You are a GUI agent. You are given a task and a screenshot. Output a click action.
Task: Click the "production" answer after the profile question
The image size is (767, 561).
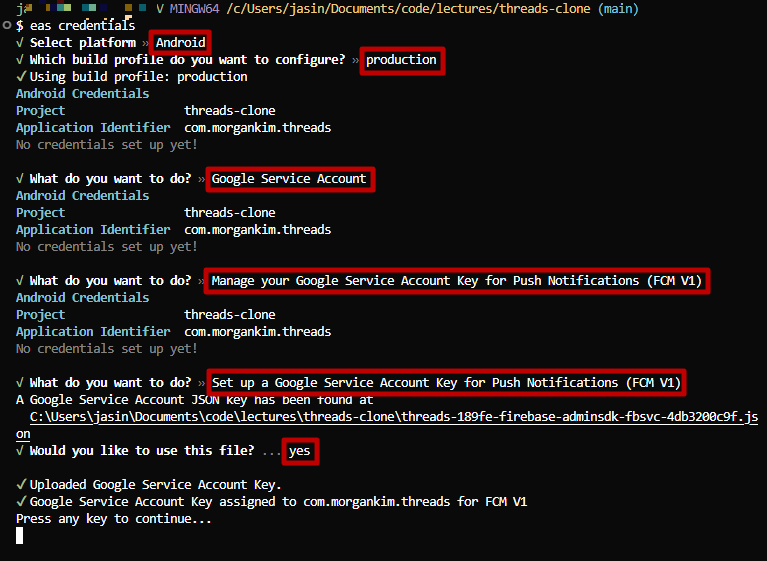(x=401, y=60)
